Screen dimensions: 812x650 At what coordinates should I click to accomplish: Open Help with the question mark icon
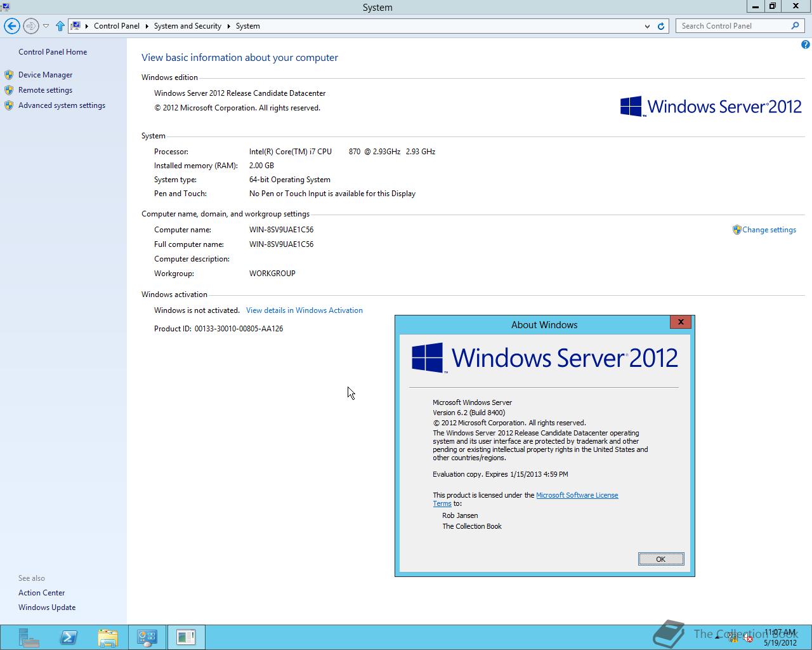click(806, 44)
